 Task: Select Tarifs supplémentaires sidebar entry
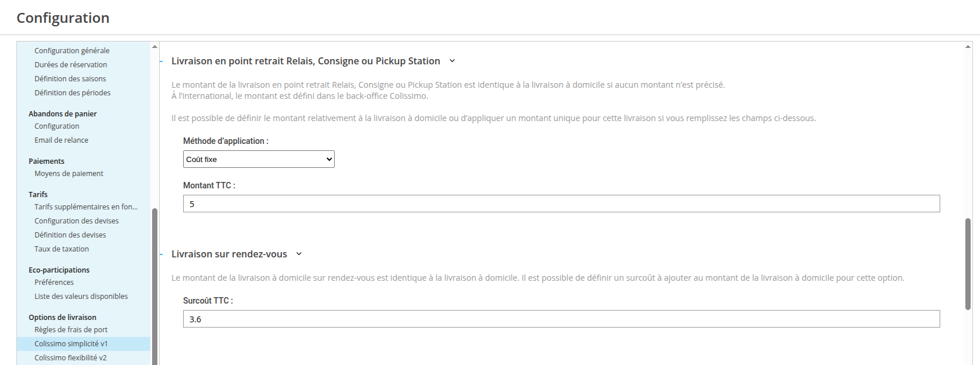coord(86,207)
